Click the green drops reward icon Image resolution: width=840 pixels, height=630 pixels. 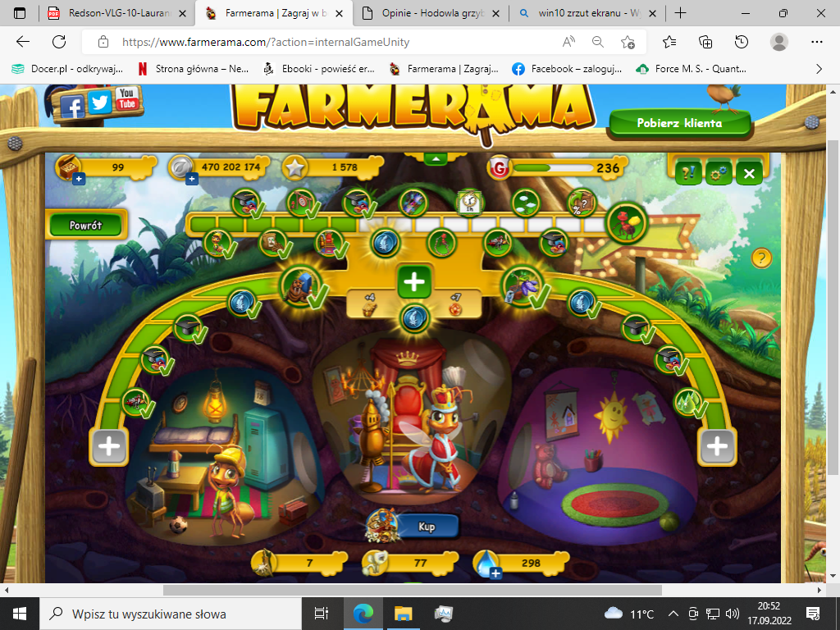pos(689,403)
